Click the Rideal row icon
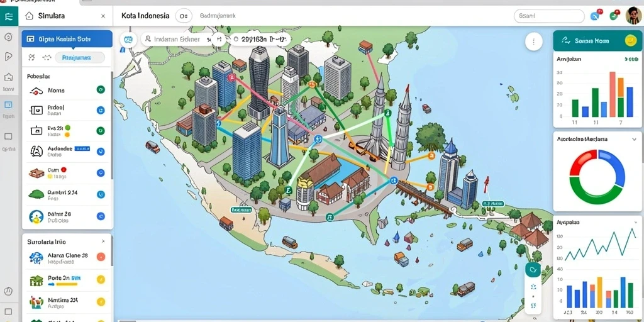Screen dimensions: 644x322 (x=36, y=110)
